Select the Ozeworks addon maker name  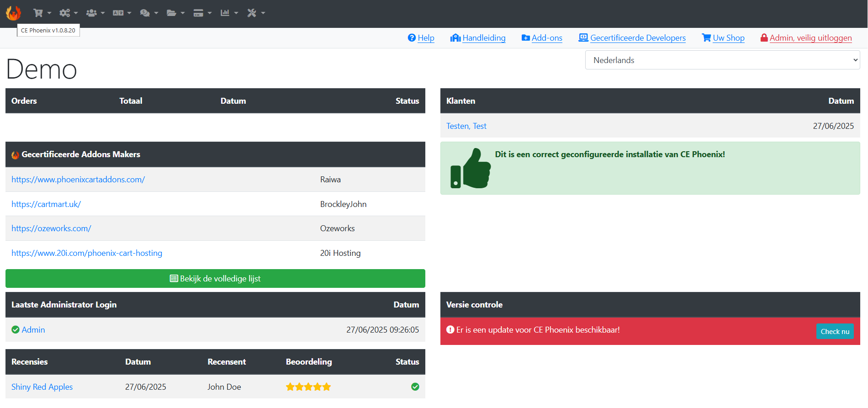[337, 228]
